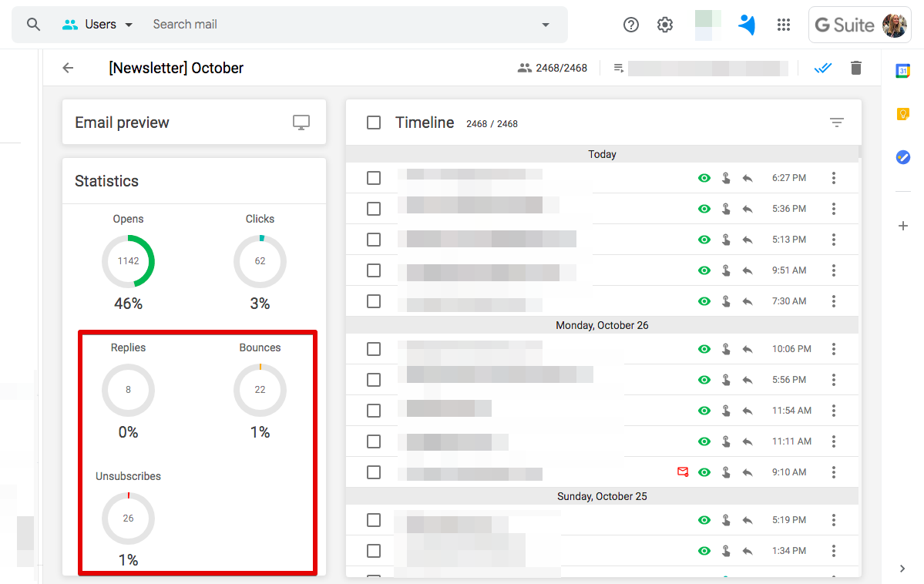Open the Timeline filter icon
The height and width of the screenshot is (584, 924).
click(x=837, y=122)
